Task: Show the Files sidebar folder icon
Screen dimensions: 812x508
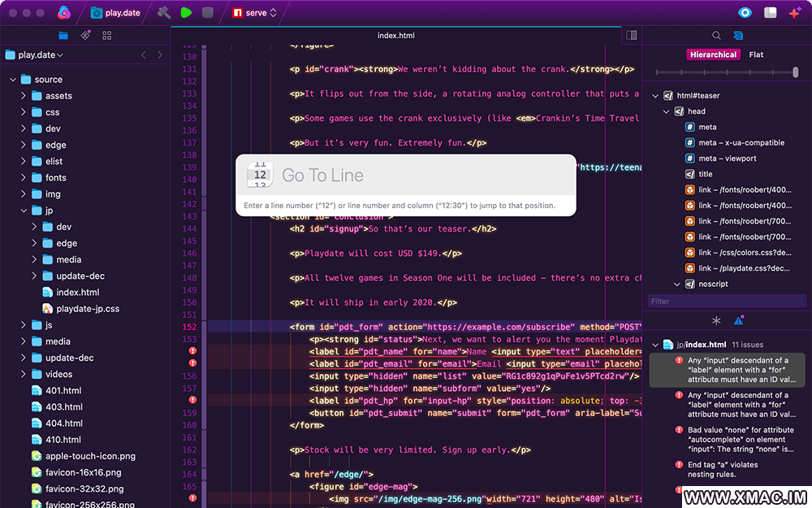Action: pos(63,35)
